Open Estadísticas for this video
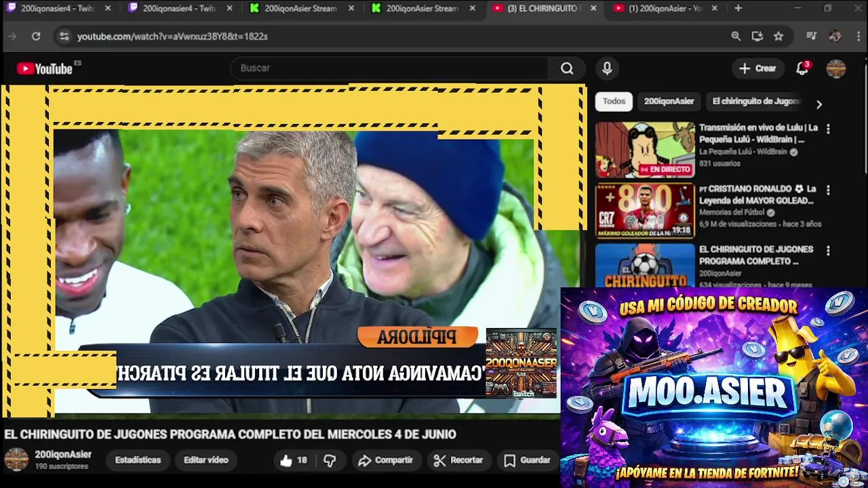The width and height of the screenshot is (868, 488). pyautogui.click(x=138, y=460)
